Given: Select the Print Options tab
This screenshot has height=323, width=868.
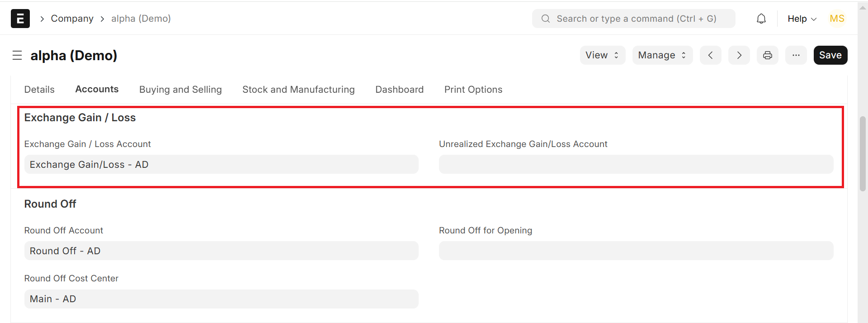Looking at the screenshot, I should tap(473, 90).
